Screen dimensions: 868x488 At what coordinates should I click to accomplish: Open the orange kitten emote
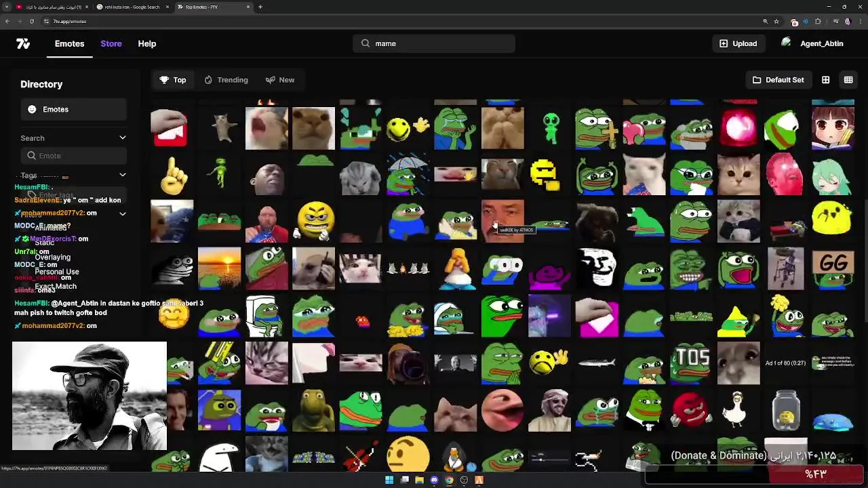pyautogui.click(x=738, y=175)
